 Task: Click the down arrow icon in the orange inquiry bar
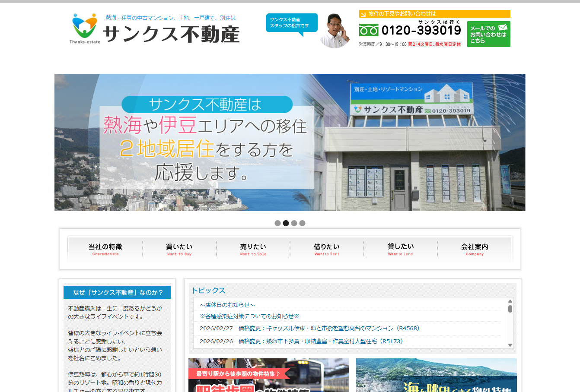[x=363, y=13]
